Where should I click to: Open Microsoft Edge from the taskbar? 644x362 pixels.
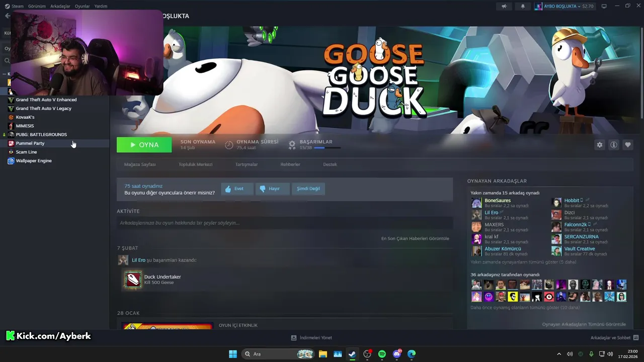(x=412, y=354)
